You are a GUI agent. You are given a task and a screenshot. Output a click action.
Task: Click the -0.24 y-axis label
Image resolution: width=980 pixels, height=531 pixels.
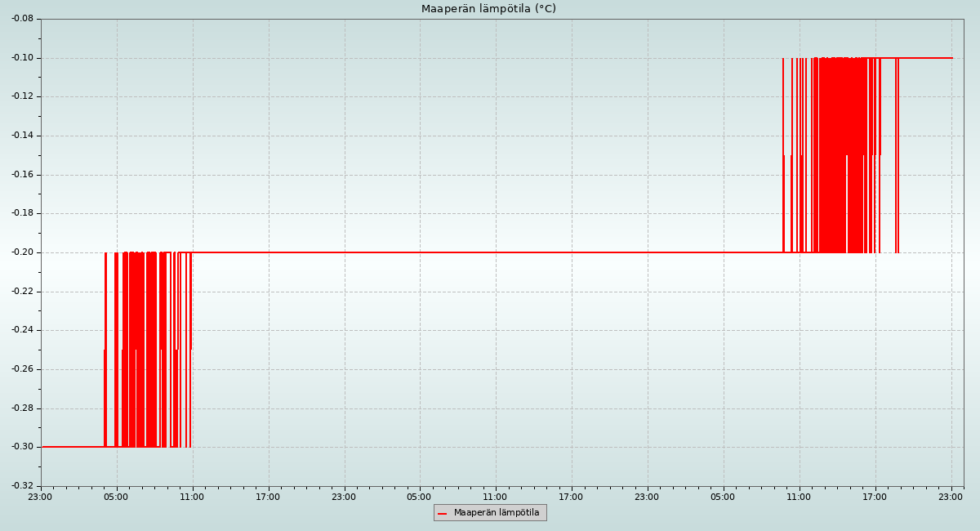coord(22,330)
